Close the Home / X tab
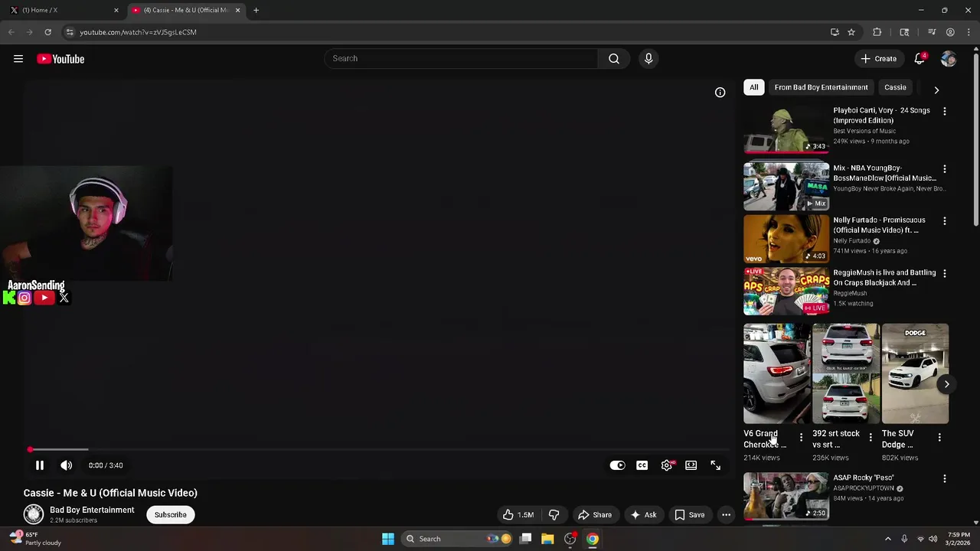Screen dimensions: 980x551 [116, 10]
